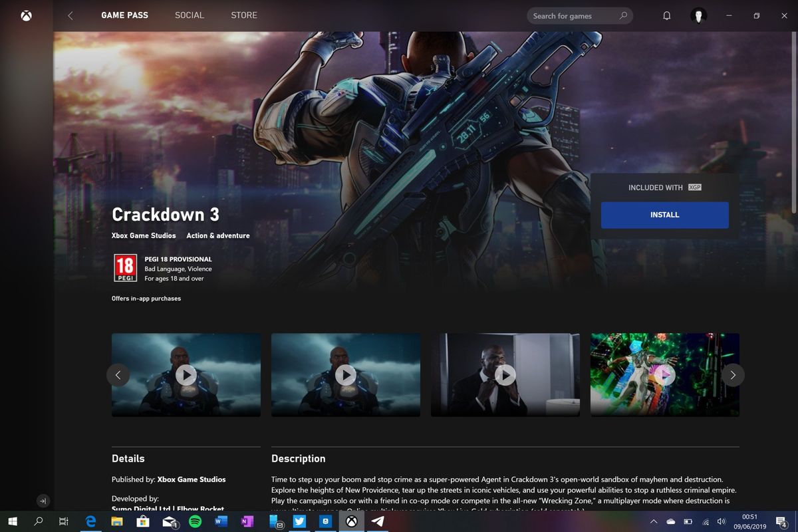The width and height of the screenshot is (798, 532).
Task: Click into the Search for games box
Action: (x=580, y=16)
